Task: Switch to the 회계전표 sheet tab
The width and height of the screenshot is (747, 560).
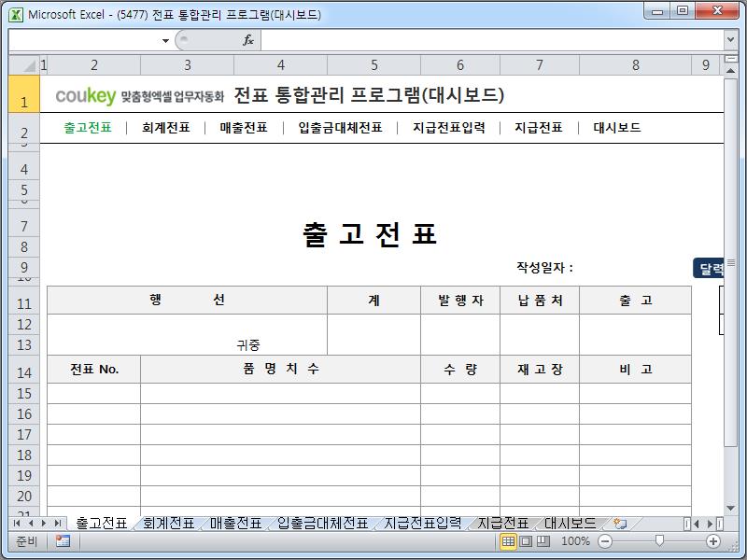Action: pos(169,524)
